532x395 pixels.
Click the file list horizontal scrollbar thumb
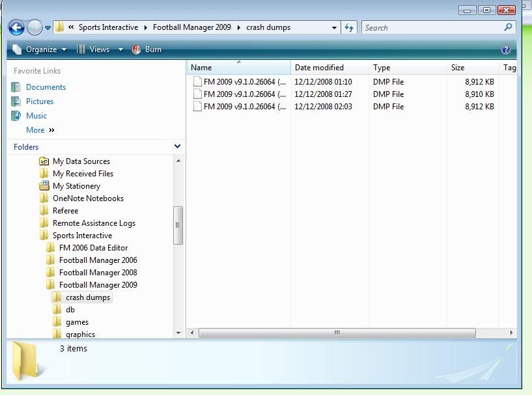pos(337,333)
